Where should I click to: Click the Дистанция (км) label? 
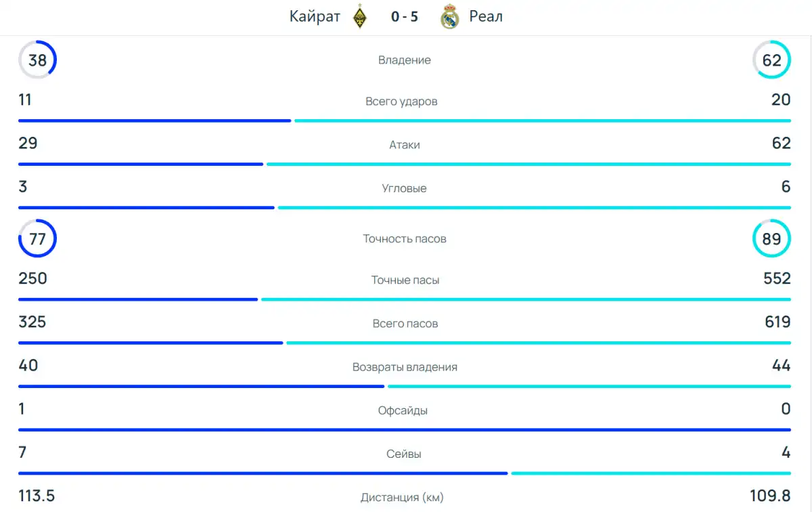click(x=402, y=498)
